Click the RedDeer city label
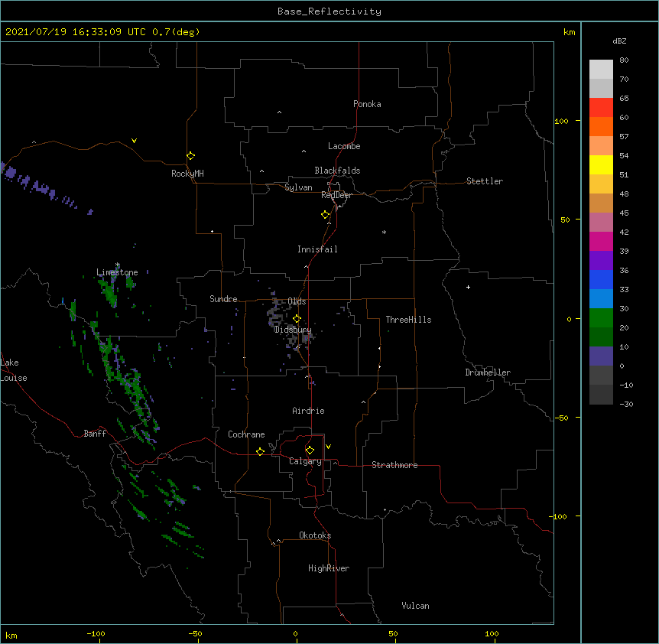This screenshot has height=644, width=659. click(x=336, y=195)
